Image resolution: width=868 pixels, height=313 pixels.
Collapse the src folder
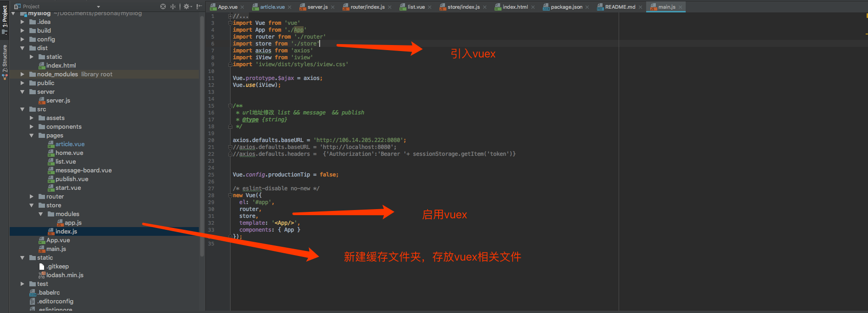22,109
